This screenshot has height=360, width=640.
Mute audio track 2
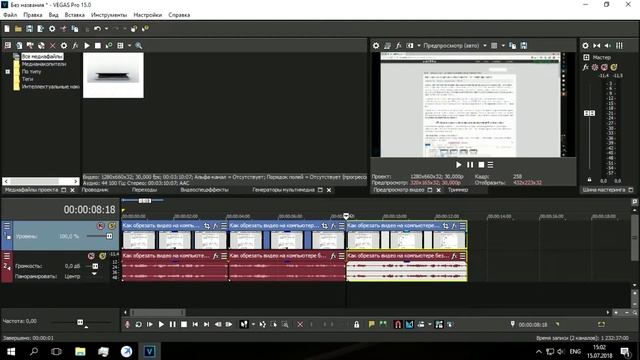click(x=91, y=256)
